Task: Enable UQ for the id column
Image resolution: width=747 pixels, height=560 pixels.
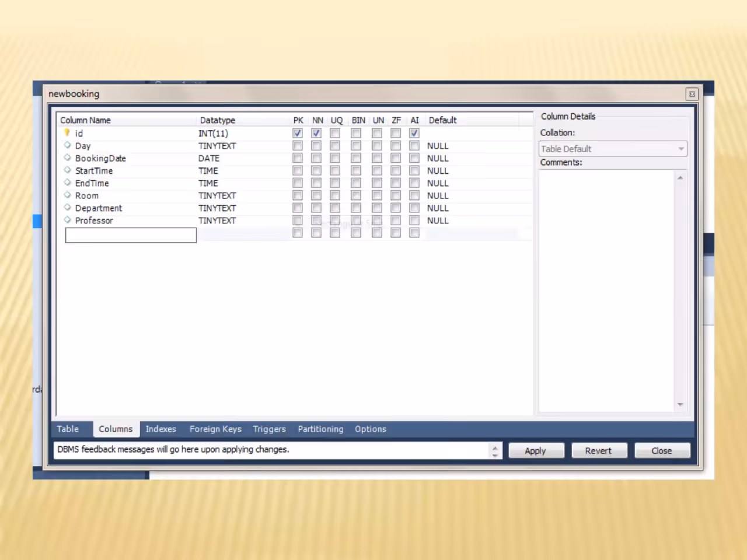Action: coord(335,133)
